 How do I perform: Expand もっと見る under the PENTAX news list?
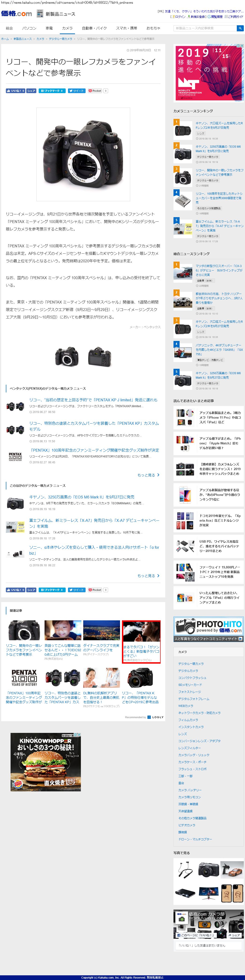(149, 475)
